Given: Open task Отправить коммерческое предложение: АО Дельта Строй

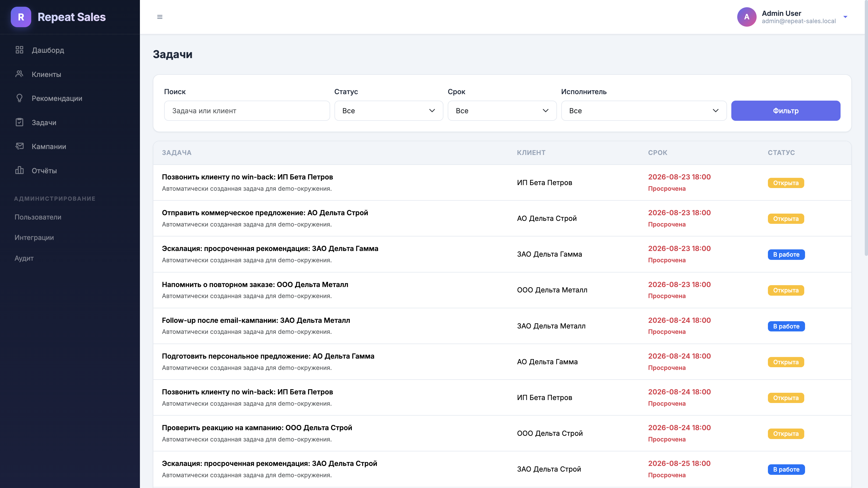Looking at the screenshot, I should pos(265,213).
